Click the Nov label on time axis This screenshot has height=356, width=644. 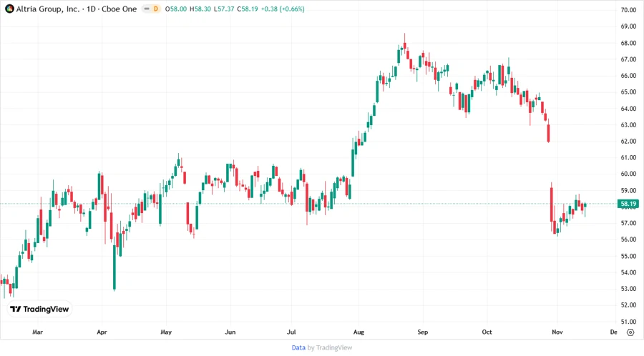pyautogui.click(x=557, y=332)
